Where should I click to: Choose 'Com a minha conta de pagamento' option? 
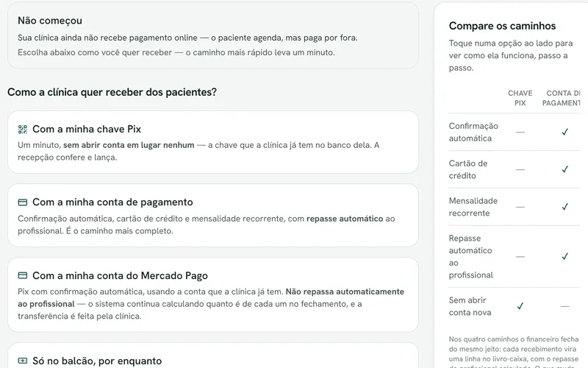point(213,216)
